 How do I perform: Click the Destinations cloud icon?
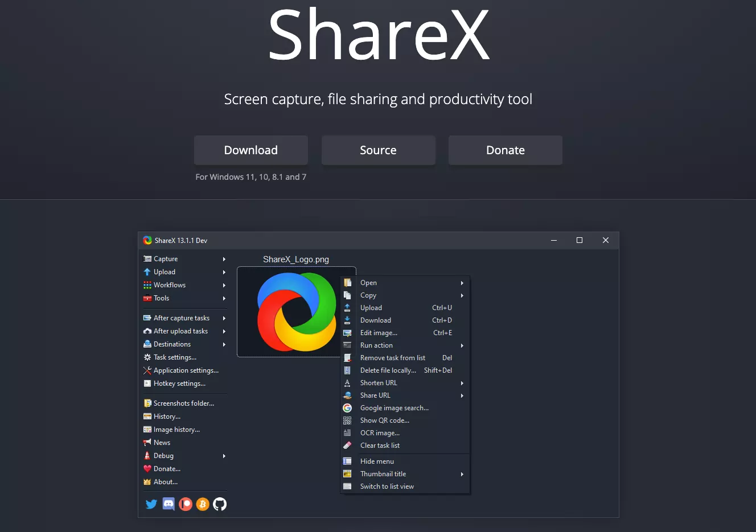coord(147,344)
